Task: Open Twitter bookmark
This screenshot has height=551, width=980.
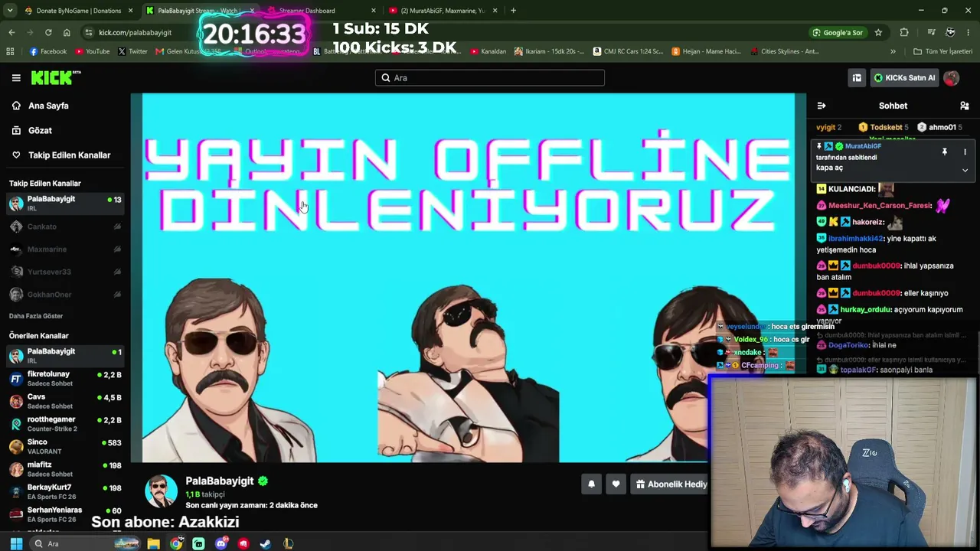Action: 132,51
